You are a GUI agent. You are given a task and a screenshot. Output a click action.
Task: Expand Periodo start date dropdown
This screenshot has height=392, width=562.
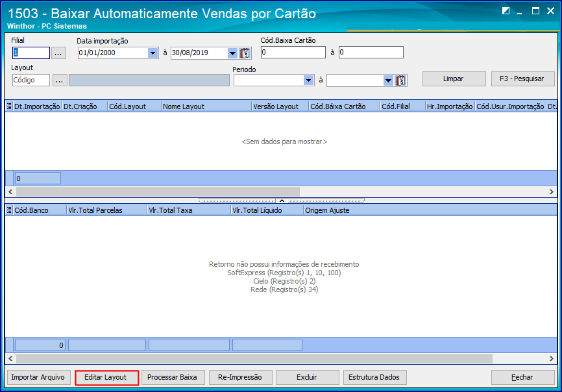pos(309,80)
